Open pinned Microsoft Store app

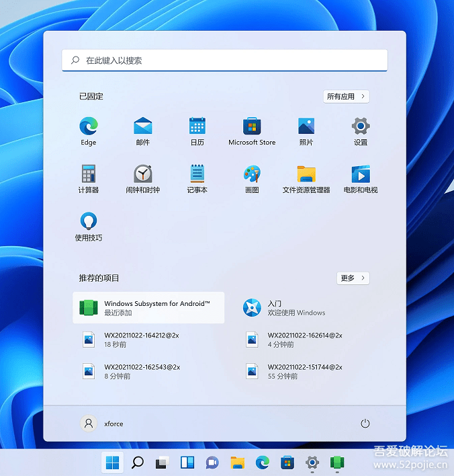click(252, 131)
